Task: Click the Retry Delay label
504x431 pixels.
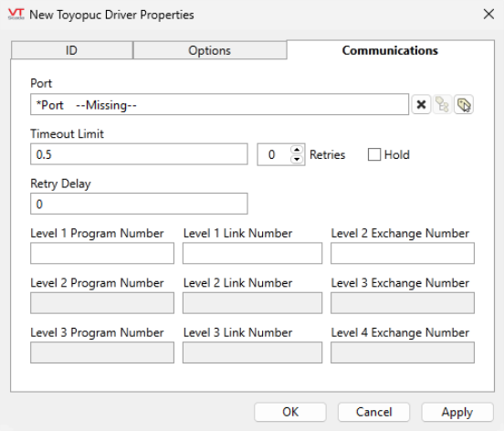Action: click(61, 184)
